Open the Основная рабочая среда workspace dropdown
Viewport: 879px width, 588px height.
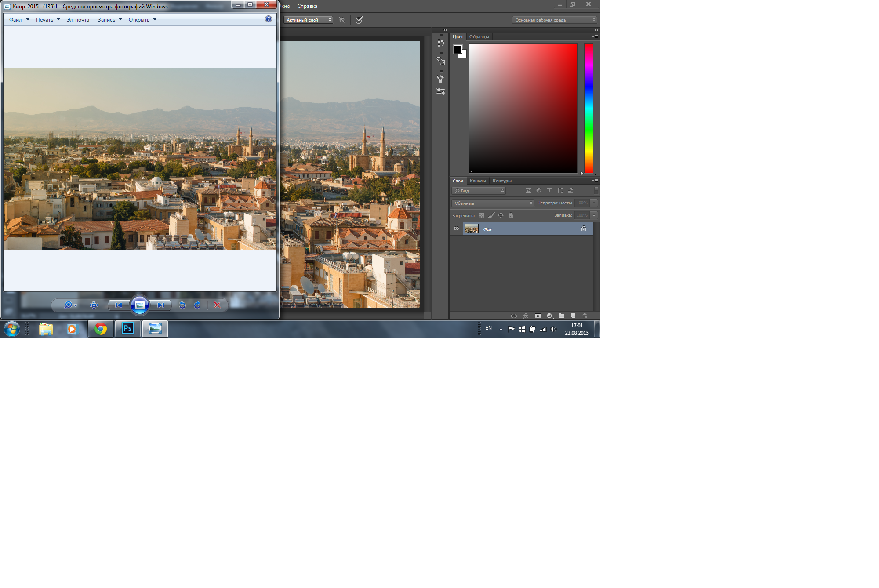point(555,20)
